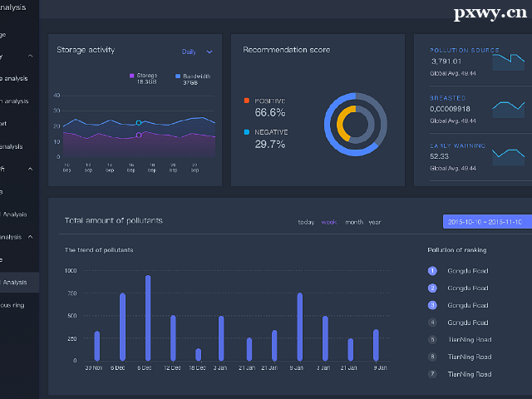This screenshot has width=532, height=399.
Task: Click the blue NEGATIVE legend square
Action: click(247, 132)
